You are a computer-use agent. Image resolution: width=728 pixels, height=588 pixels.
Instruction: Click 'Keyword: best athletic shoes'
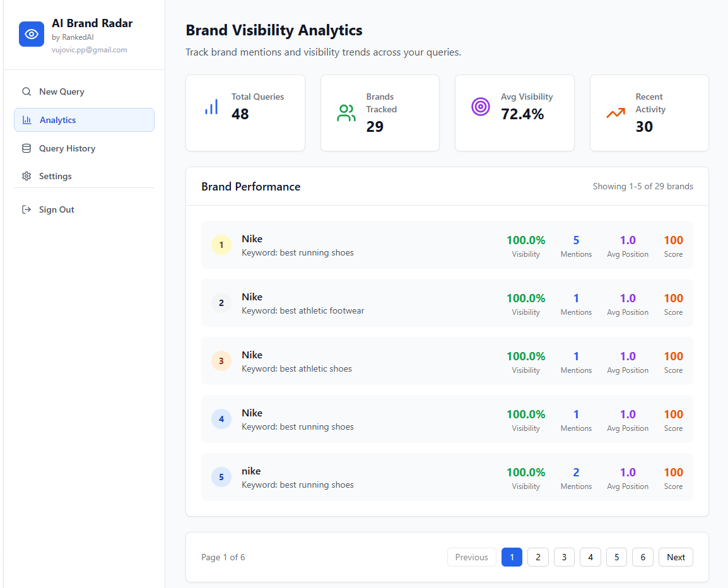coord(296,369)
